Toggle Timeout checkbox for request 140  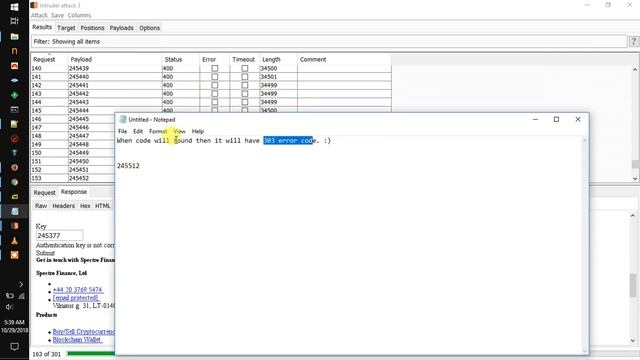point(245,68)
